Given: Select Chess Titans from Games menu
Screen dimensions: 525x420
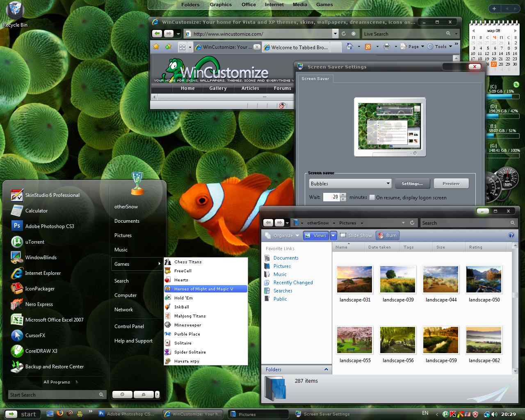Looking at the screenshot, I should coord(205,262).
